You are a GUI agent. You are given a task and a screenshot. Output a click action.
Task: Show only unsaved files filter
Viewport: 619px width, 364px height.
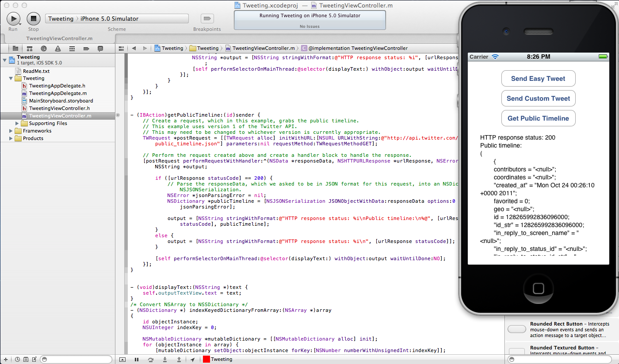(34, 359)
